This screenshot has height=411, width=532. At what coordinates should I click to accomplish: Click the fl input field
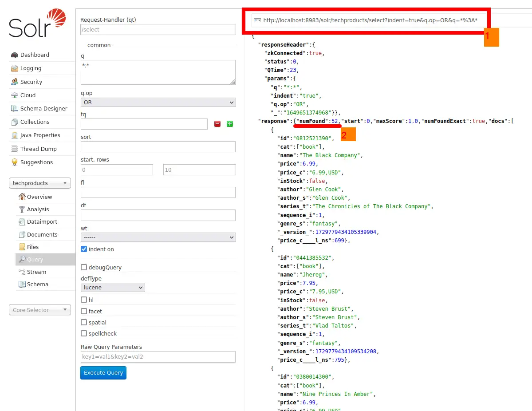[158, 193]
